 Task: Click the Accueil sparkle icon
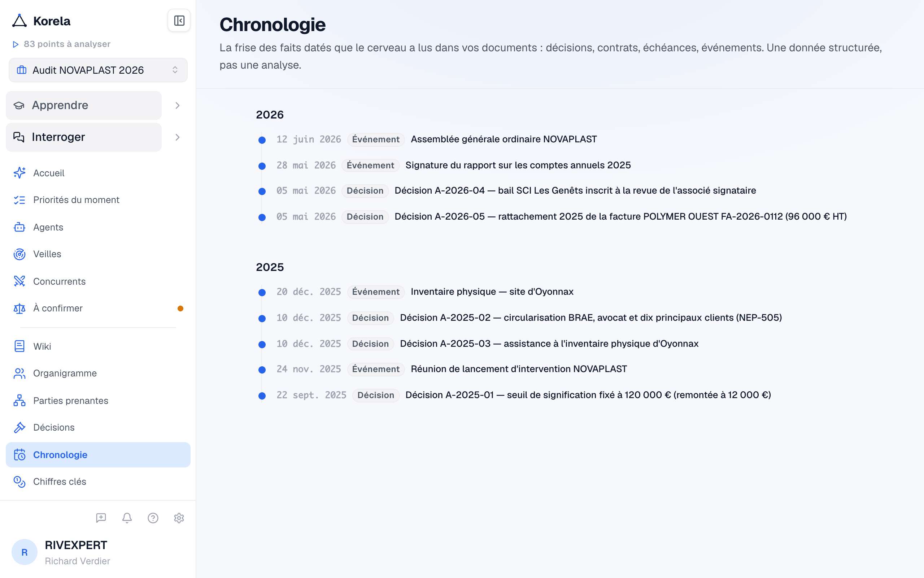19,173
